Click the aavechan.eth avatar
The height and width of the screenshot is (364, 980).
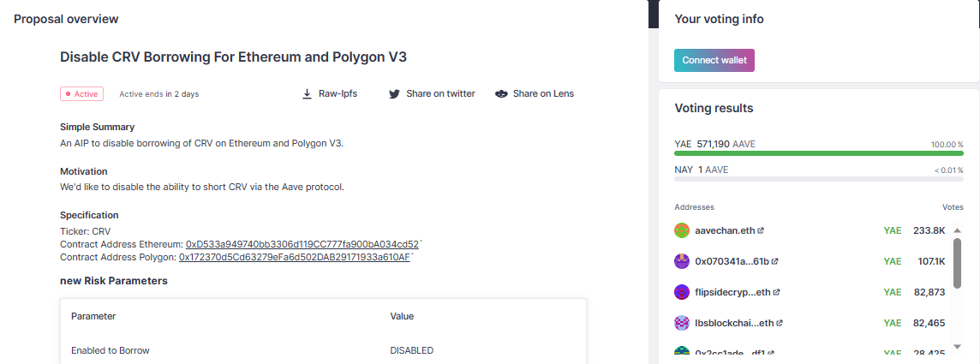tap(682, 230)
